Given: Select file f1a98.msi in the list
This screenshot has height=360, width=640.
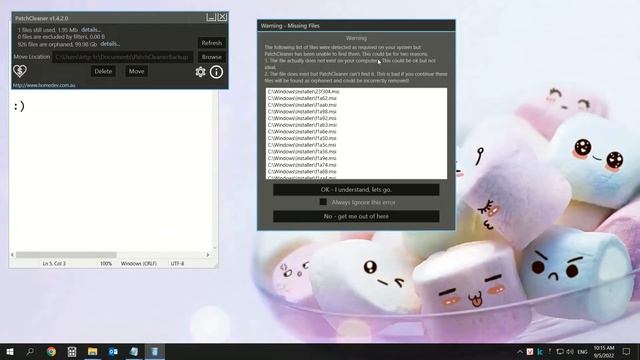Looking at the screenshot, I should [x=302, y=111].
